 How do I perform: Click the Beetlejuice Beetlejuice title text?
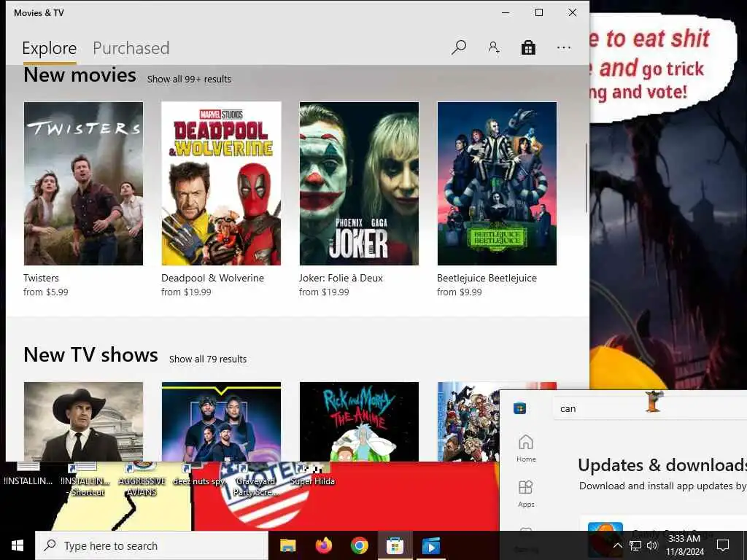pos(487,278)
